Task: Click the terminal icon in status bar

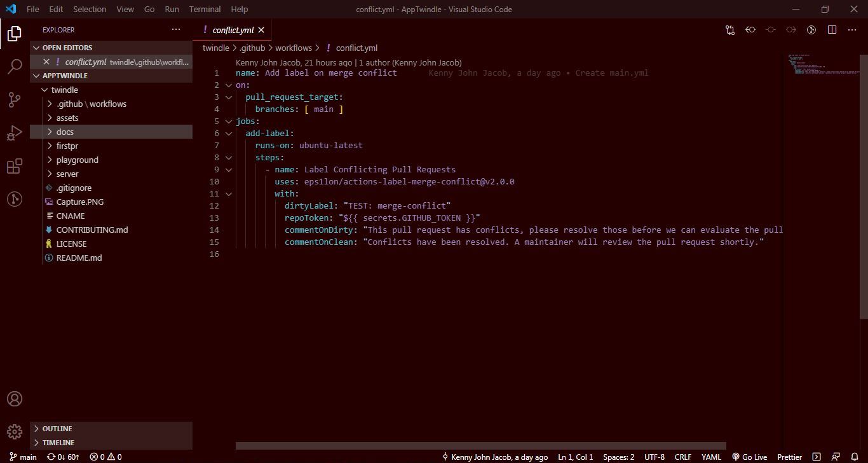Action: pos(817,457)
